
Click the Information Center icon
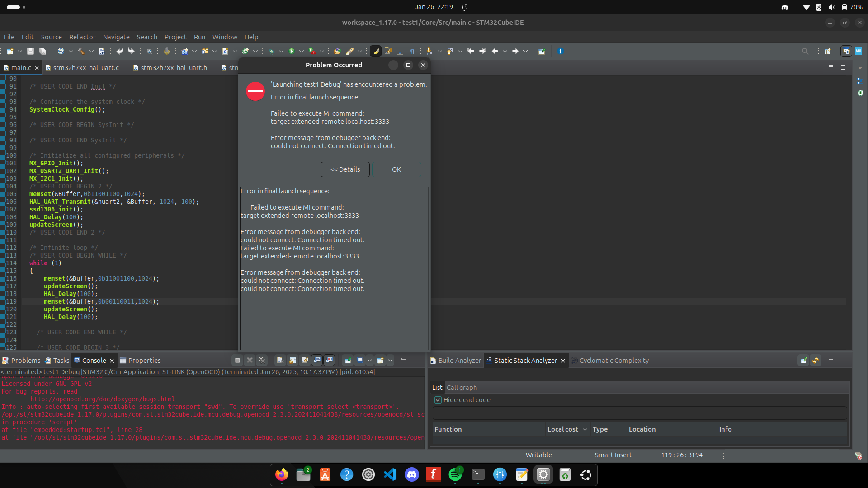click(x=560, y=51)
